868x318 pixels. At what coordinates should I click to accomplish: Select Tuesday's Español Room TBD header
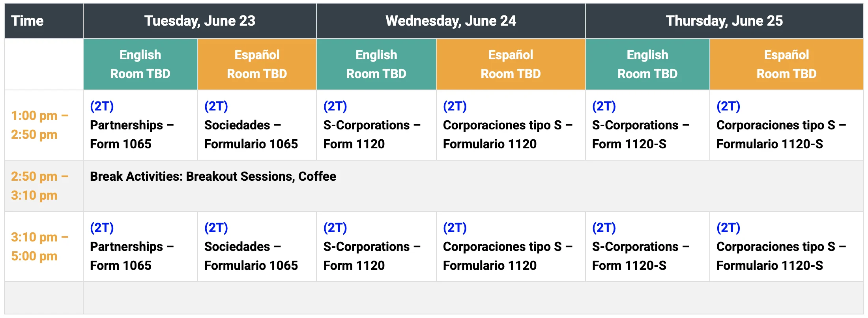(257, 64)
